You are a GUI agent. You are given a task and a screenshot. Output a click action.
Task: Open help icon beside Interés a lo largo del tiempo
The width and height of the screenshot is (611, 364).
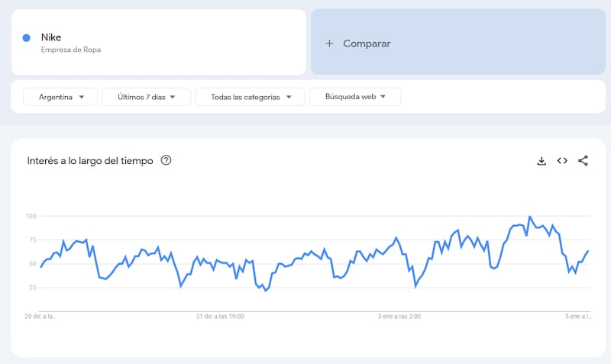pyautogui.click(x=166, y=160)
